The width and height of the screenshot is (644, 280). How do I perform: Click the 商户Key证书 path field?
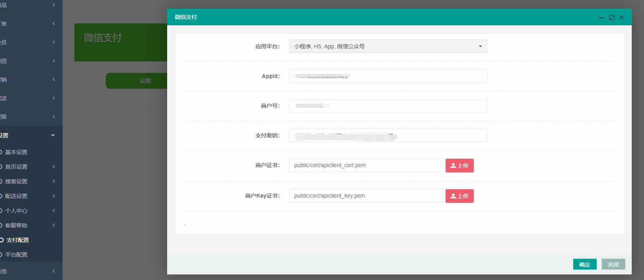pyautogui.click(x=367, y=196)
